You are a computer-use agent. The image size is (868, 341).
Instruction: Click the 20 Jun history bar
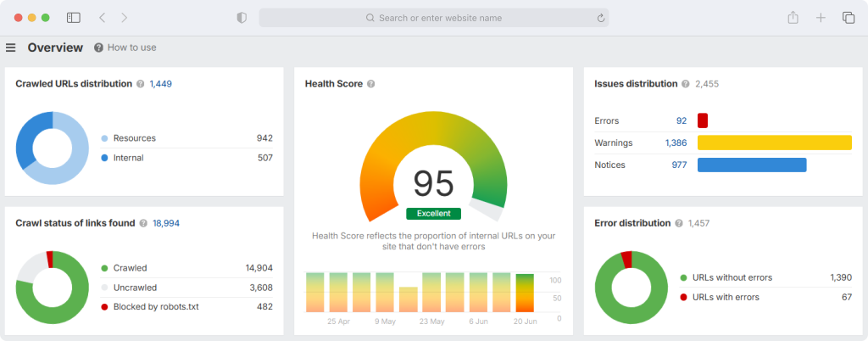click(525, 293)
